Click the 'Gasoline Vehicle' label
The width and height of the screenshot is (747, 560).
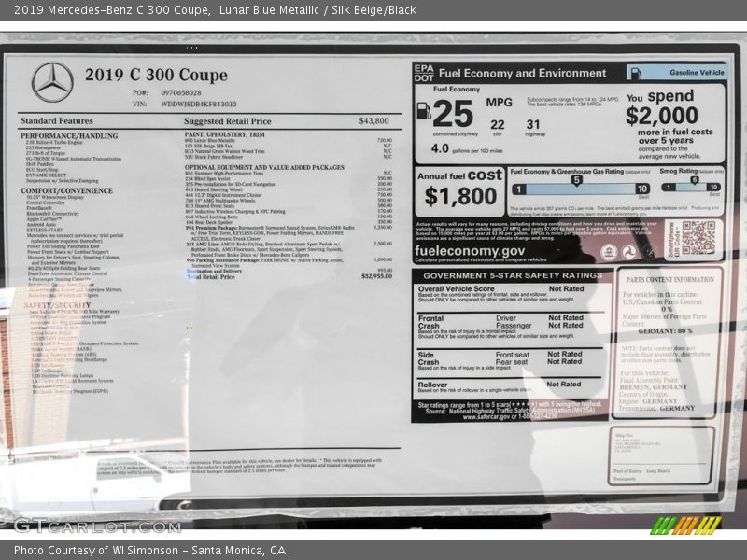(697, 73)
